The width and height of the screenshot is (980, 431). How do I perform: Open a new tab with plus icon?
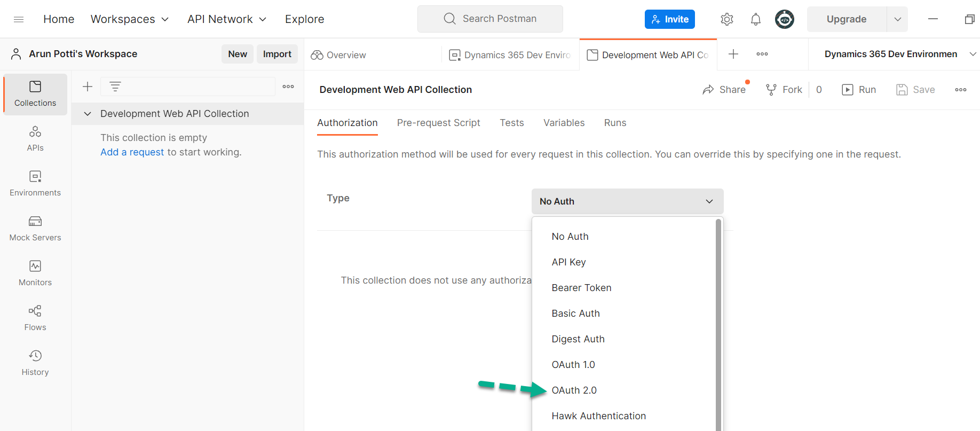733,54
